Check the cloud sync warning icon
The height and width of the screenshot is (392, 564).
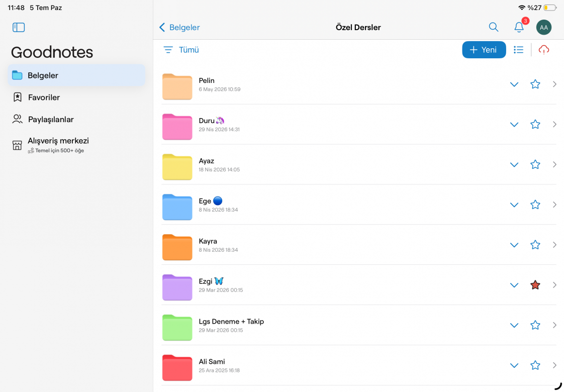coord(544,50)
